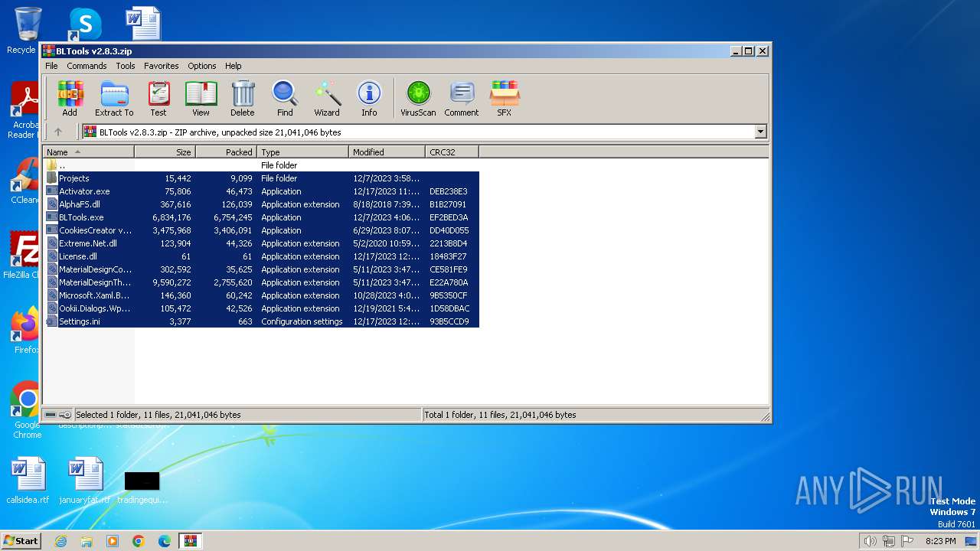Select the MaterialDesignTh... file row
The height and width of the screenshot is (551, 980).
[261, 282]
